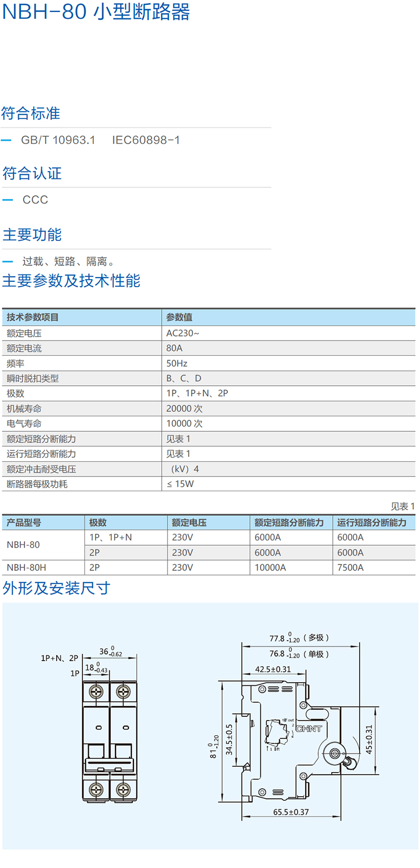
Task: Click the value "≤ 15W"
Action: pos(180,484)
